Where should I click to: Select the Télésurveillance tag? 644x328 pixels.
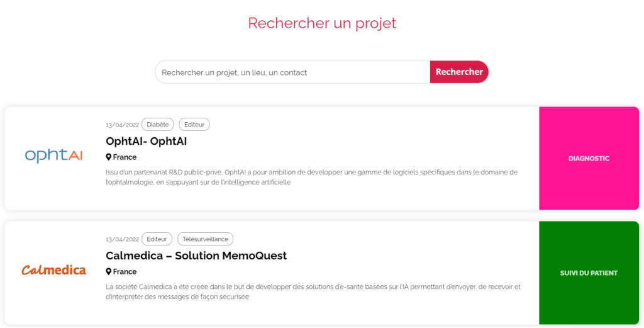206,239
